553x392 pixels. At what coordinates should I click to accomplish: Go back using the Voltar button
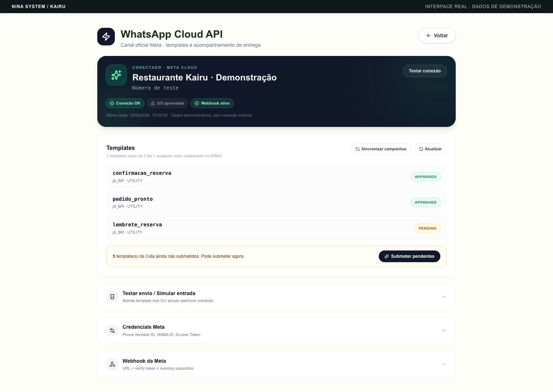(x=437, y=35)
